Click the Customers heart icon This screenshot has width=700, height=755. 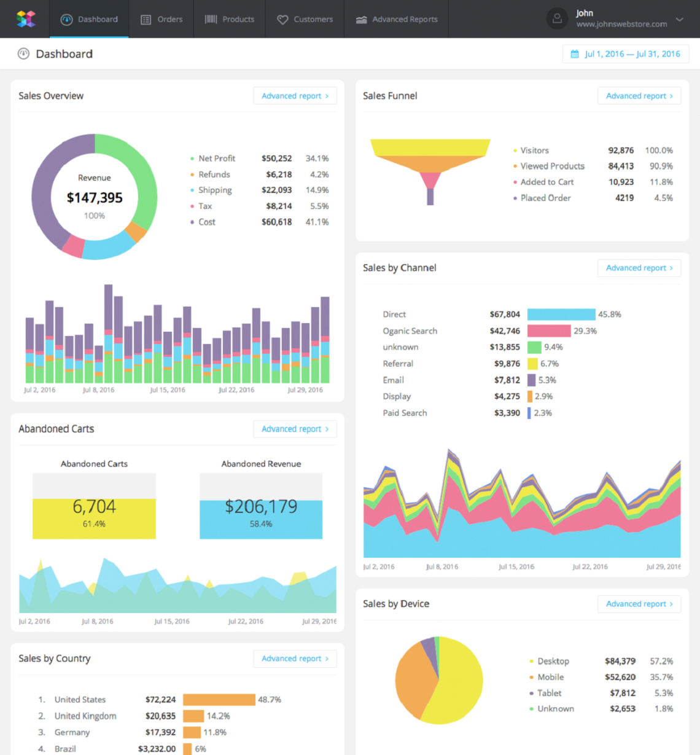[x=282, y=18]
